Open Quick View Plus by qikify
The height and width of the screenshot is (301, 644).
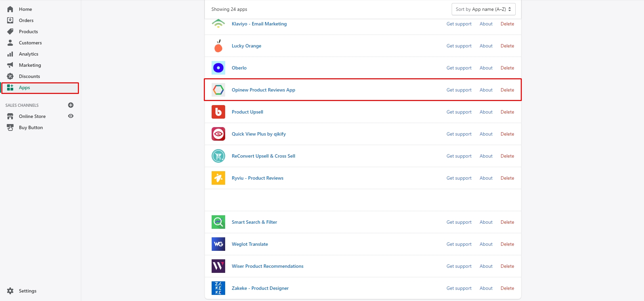coord(259,134)
